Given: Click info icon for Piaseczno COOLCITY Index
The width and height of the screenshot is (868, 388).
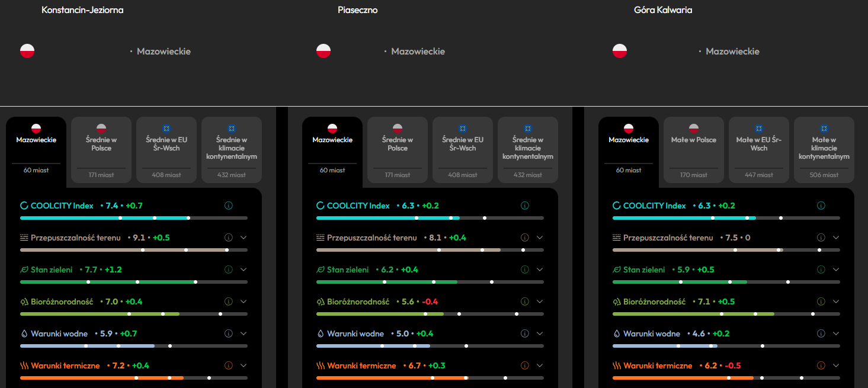Looking at the screenshot, I should (525, 206).
